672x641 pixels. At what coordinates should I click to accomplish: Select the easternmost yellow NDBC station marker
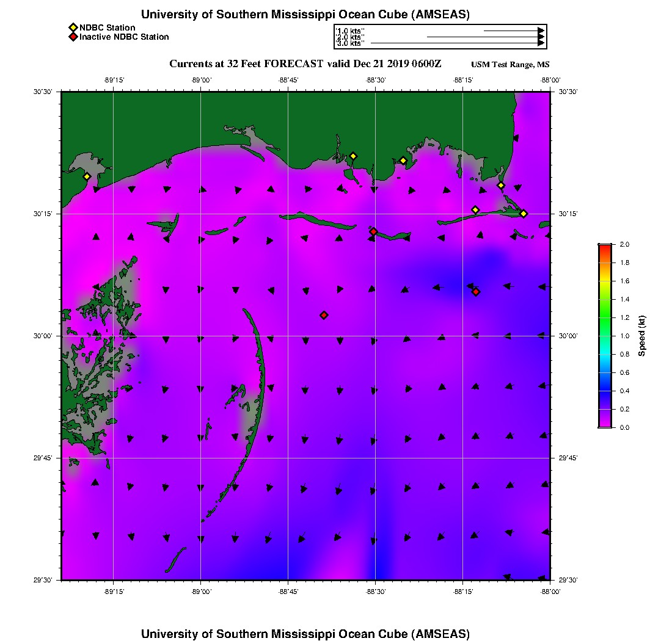524,213
